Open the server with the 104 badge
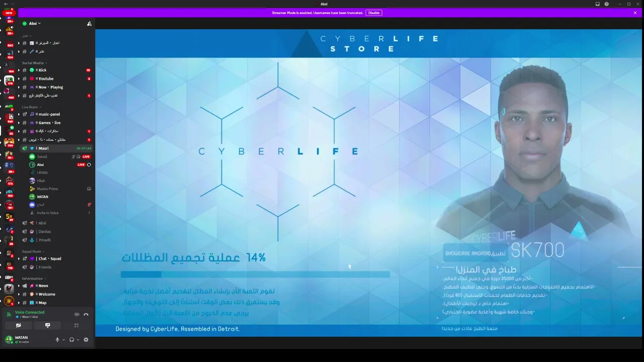 [9, 54]
